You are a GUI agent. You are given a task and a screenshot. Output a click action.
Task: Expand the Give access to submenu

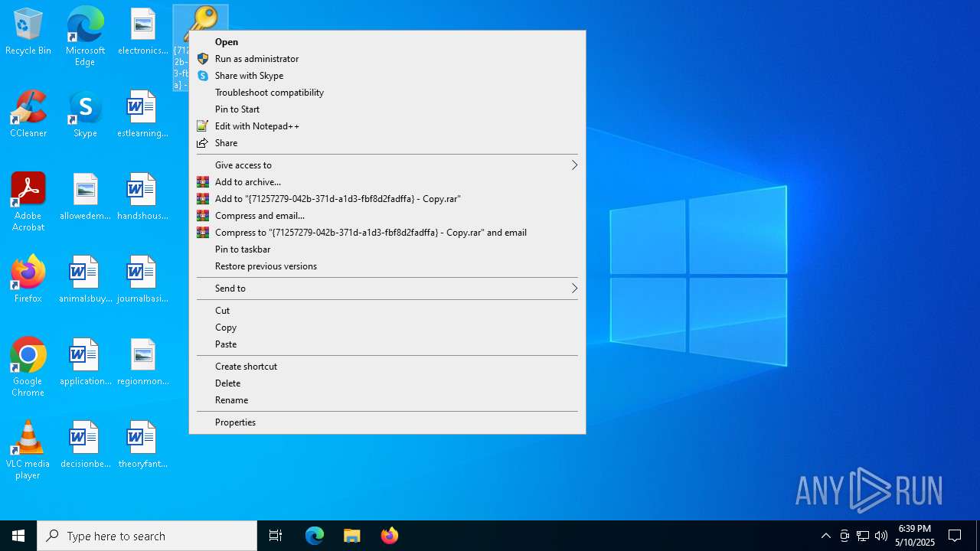point(387,165)
